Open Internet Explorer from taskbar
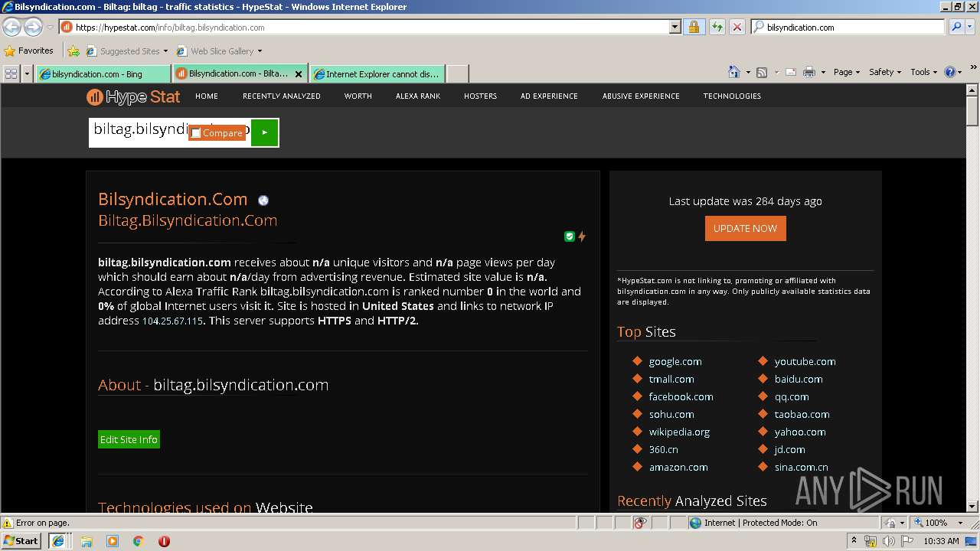This screenshot has width=980, height=551. pyautogui.click(x=58, y=541)
